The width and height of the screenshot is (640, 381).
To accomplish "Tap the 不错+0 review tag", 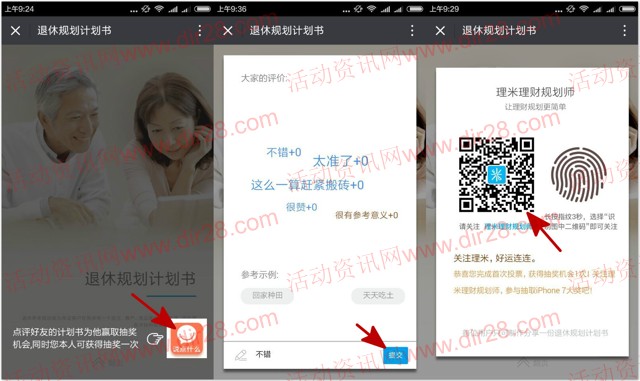I will [x=284, y=152].
